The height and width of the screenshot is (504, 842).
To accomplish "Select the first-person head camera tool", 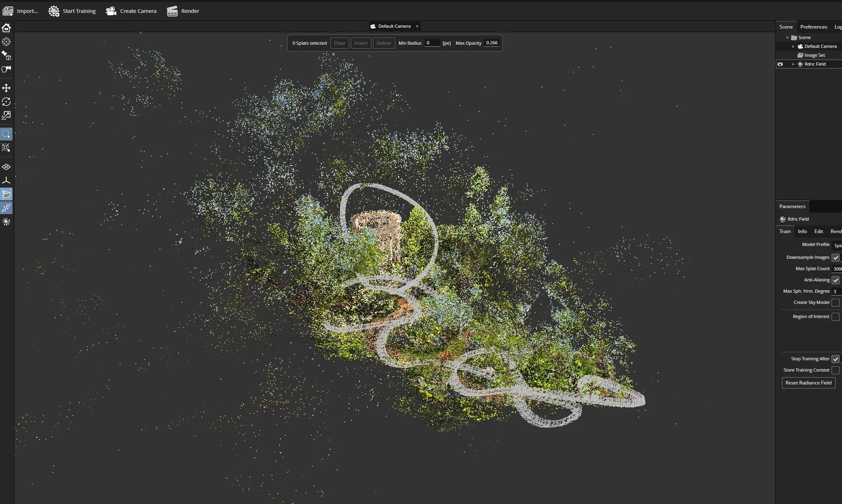I will click(6, 69).
